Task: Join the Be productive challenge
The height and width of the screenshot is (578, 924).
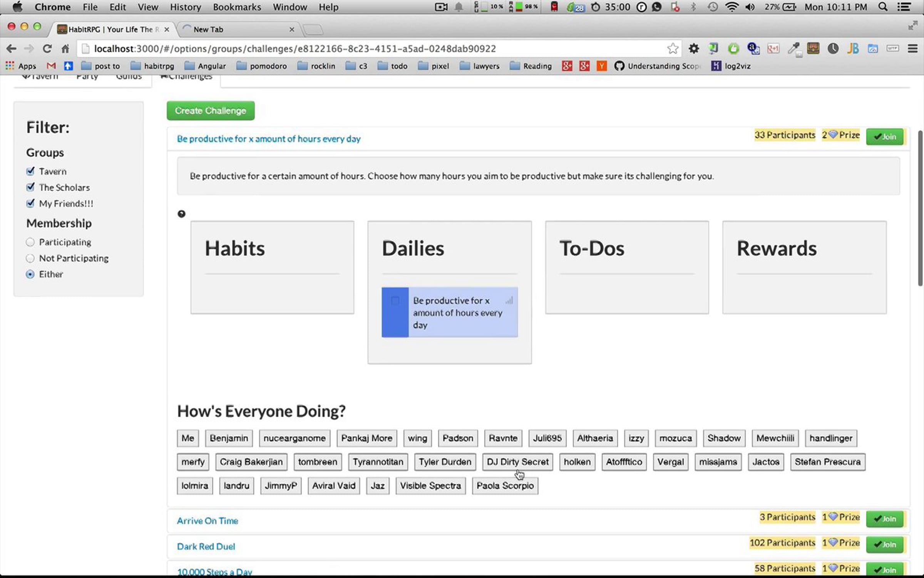Action: 885,136
